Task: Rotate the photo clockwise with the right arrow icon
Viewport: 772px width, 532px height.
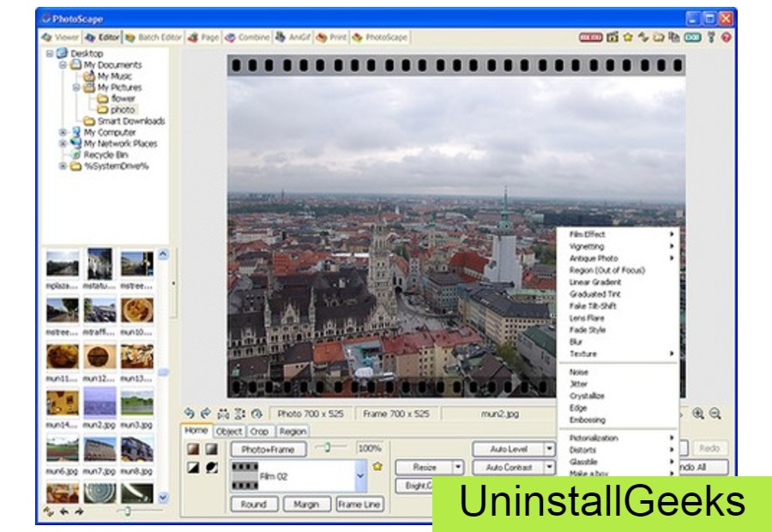Action: [x=206, y=414]
